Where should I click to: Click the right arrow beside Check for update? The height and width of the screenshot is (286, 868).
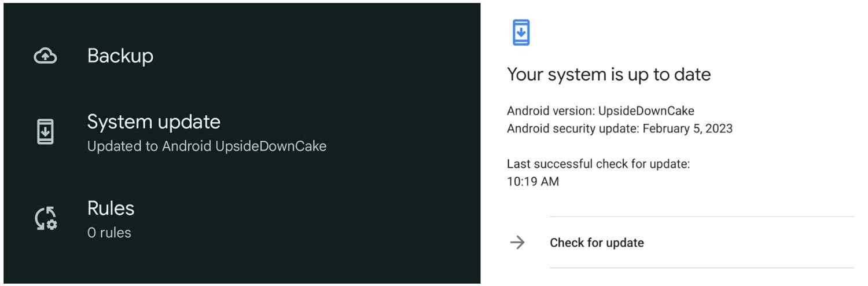tap(517, 243)
